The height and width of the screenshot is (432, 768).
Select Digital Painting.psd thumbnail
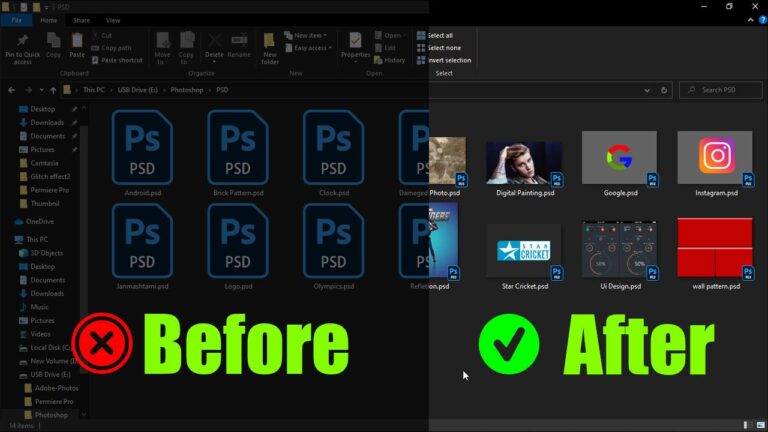(524, 164)
